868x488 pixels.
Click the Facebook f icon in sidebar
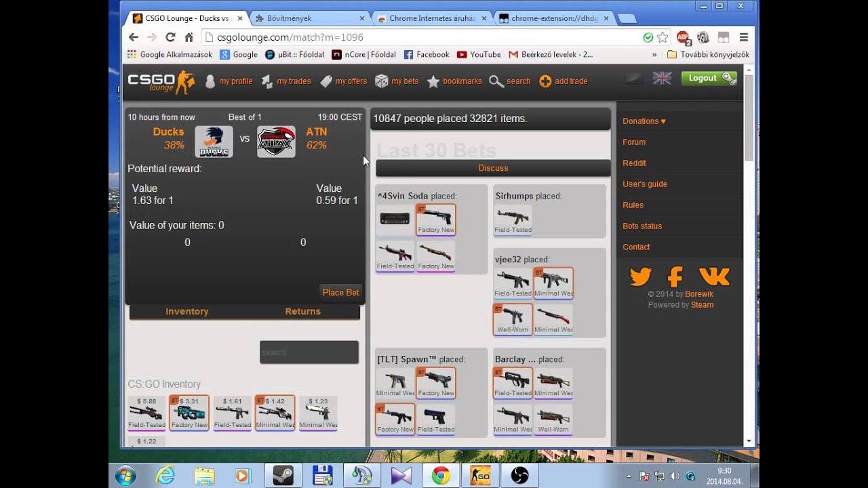point(675,277)
